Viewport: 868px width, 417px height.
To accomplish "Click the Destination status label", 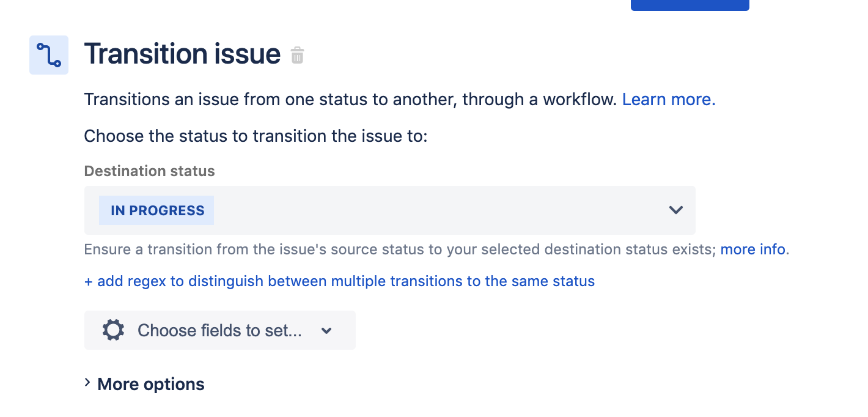I will (149, 171).
